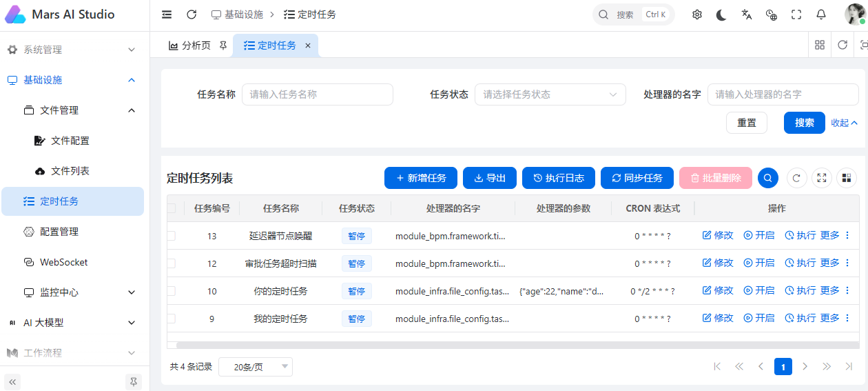Screen dimensions: 868x391
Task: Open the 20条/页 page size selector
Action: pyautogui.click(x=255, y=367)
